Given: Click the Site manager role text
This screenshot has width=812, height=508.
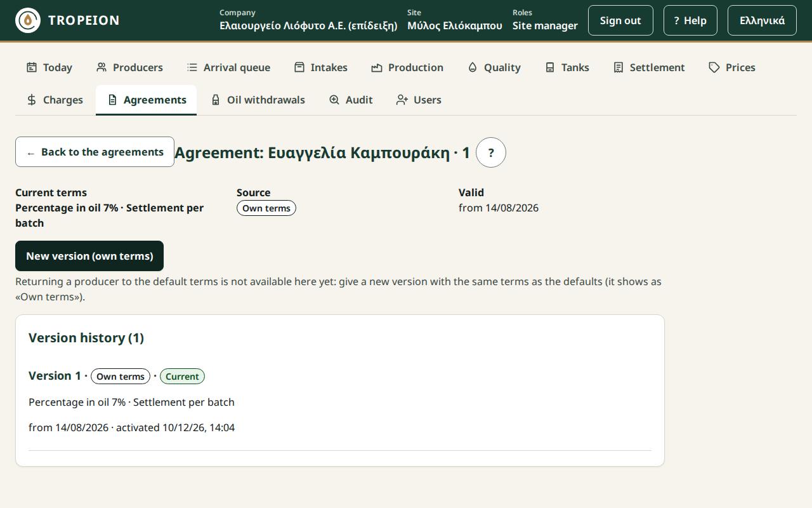Looking at the screenshot, I should point(545,25).
